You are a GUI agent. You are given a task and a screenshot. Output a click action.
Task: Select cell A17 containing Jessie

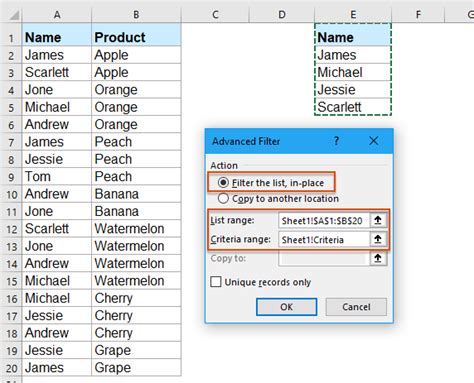click(57, 315)
